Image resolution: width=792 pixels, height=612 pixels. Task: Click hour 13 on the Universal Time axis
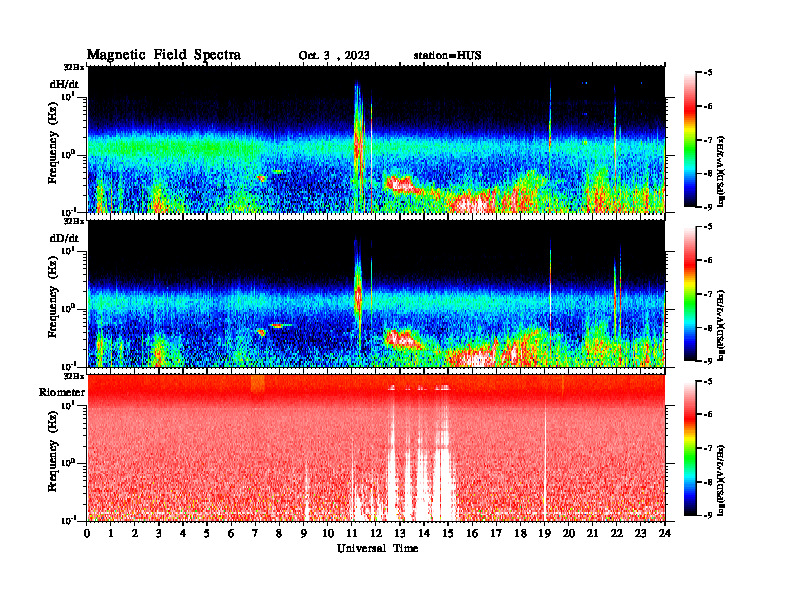click(400, 533)
